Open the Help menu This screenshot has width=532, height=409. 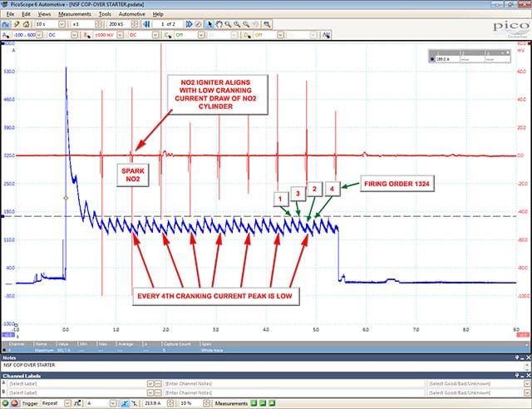pos(158,14)
